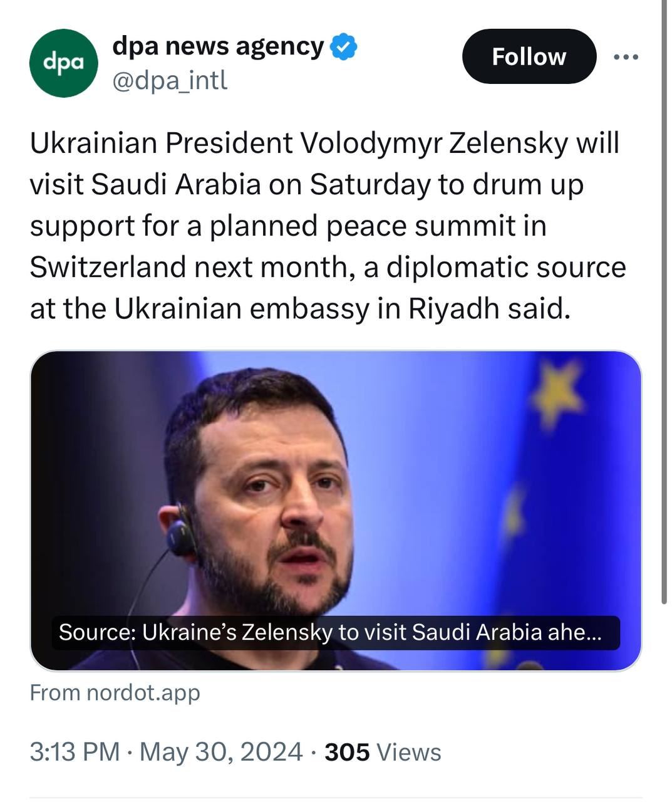The image size is (672, 802).
Task: Open the dpa profile avatar
Action: coord(63,63)
